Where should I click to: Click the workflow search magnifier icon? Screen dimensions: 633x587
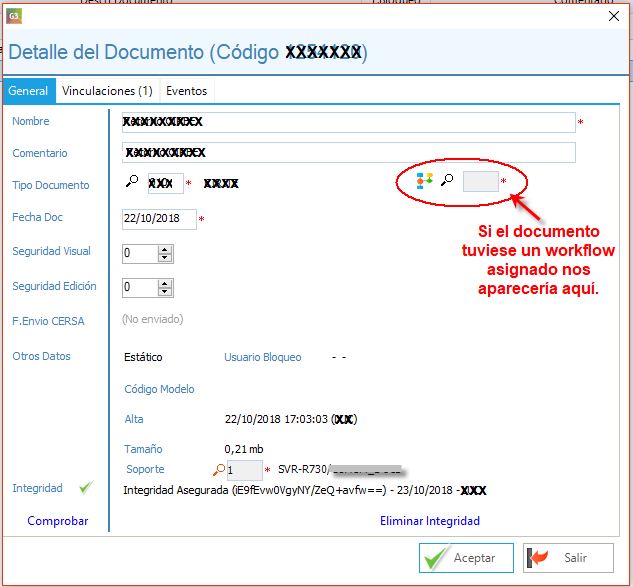pos(447,180)
